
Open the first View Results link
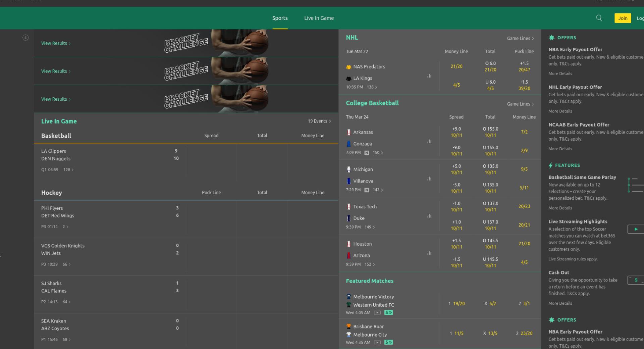coord(56,43)
